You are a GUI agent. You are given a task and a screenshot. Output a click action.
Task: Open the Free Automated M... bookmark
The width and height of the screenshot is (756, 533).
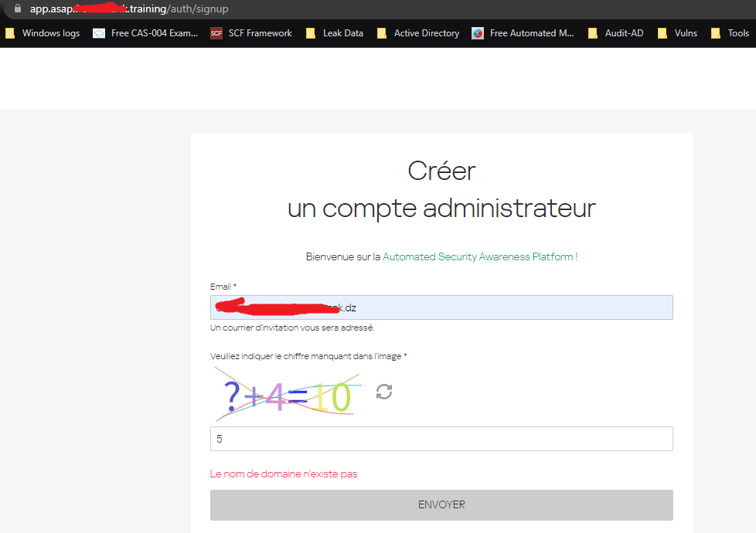coord(523,33)
